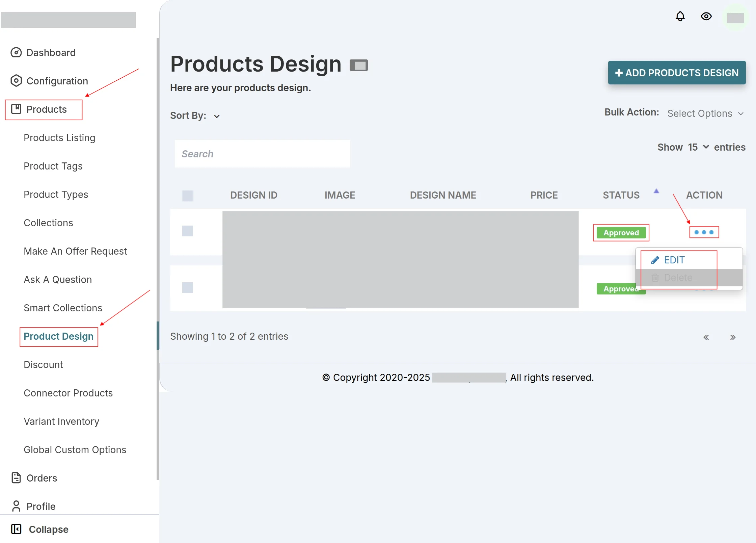Go to previous page with double-left arrows
This screenshot has height=543, width=756.
tap(706, 337)
